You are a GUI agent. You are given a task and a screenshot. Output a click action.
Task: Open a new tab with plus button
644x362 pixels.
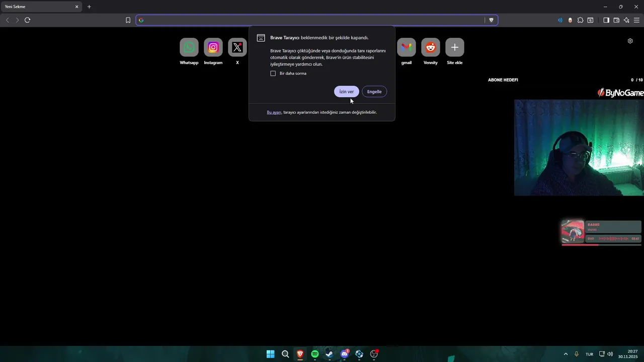[x=89, y=7]
